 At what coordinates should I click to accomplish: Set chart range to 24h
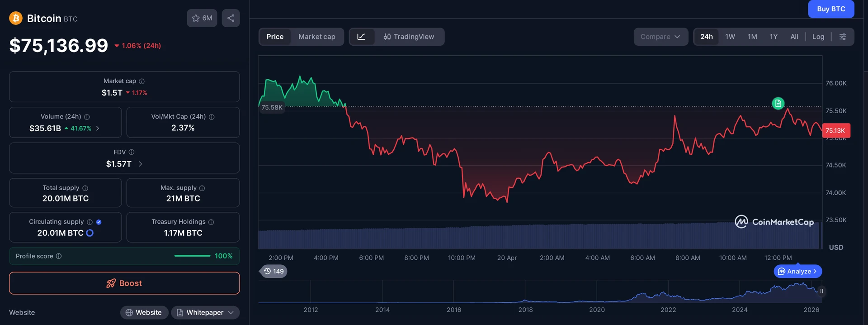coord(707,37)
